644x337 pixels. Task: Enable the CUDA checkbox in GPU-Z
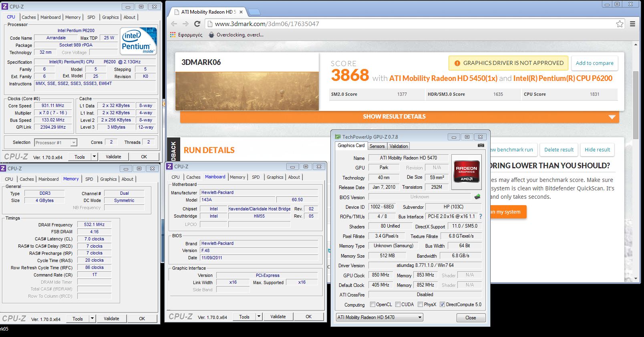(398, 305)
